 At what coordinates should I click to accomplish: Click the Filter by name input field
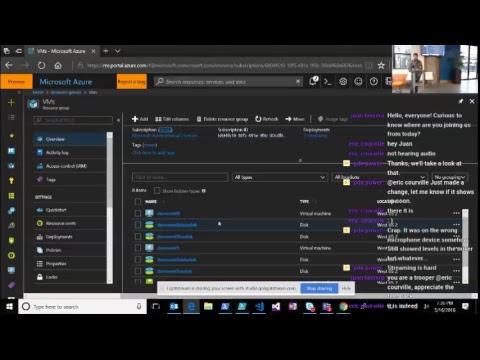point(180,177)
